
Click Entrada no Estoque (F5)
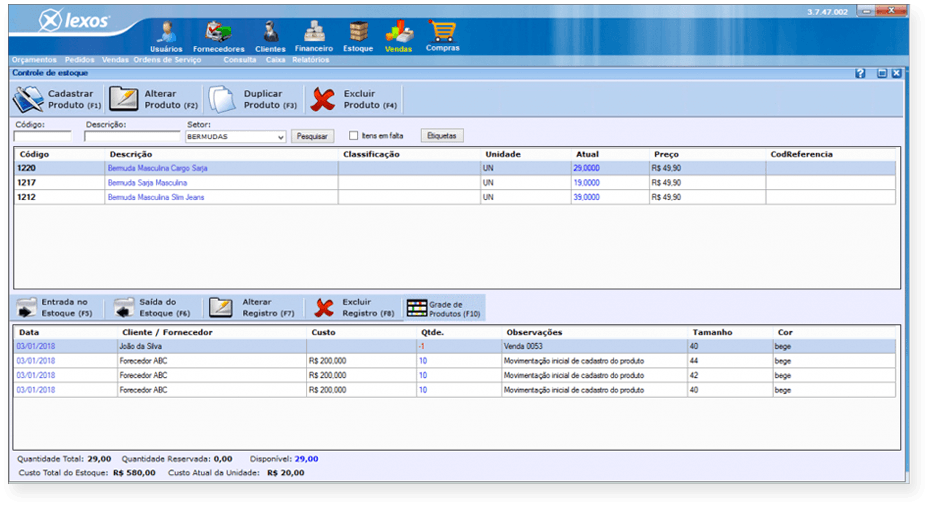coord(55,307)
